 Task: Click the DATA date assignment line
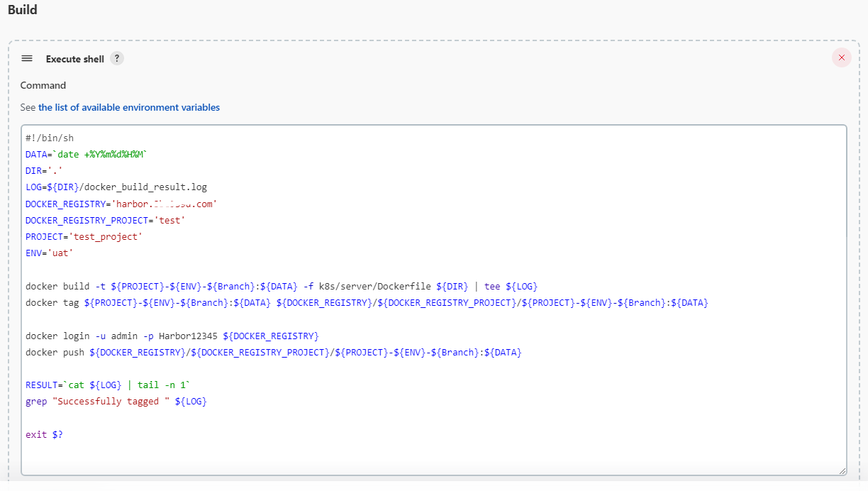(86, 155)
